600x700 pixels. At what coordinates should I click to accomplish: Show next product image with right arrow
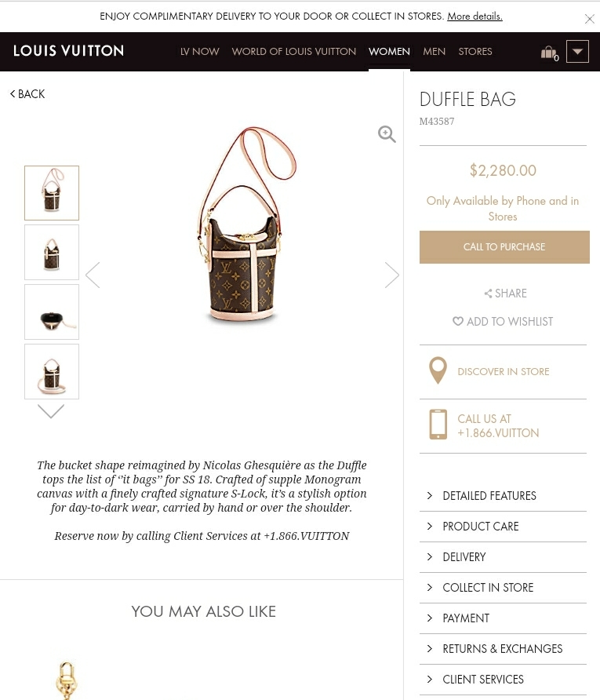point(391,275)
